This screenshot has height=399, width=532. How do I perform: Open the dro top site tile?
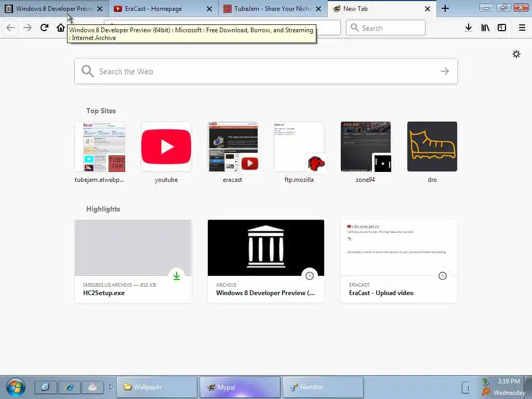[432, 152]
